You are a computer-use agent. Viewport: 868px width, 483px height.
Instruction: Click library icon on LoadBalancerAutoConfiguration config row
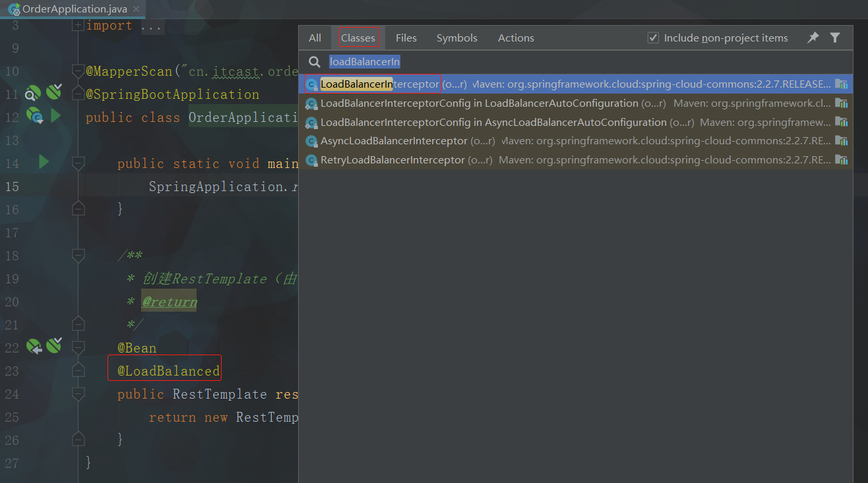tap(841, 103)
